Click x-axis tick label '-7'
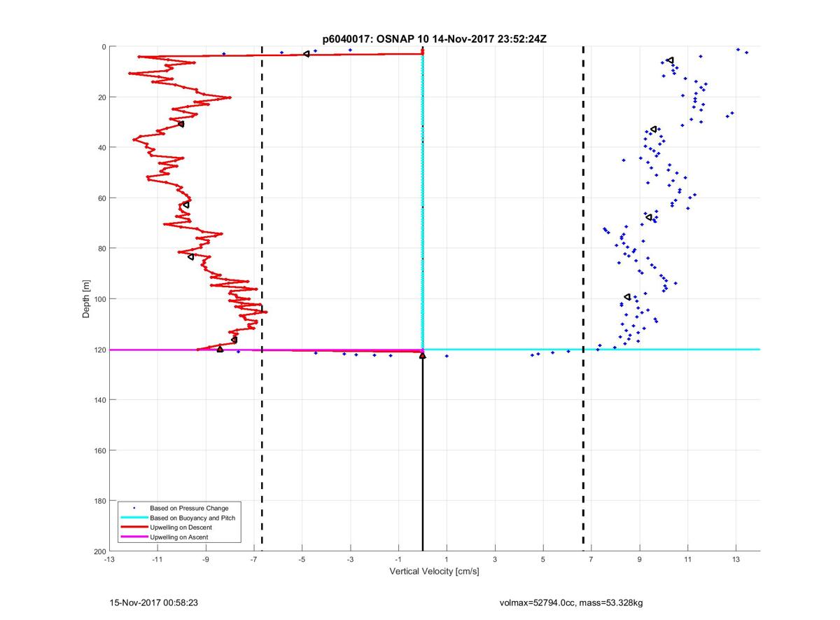This screenshot has width=840, height=620. click(253, 560)
